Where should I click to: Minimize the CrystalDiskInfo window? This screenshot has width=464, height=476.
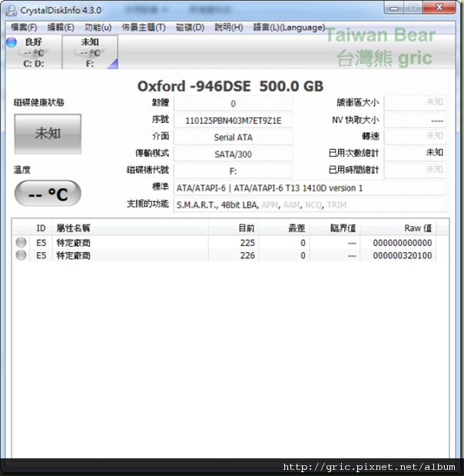click(x=394, y=7)
